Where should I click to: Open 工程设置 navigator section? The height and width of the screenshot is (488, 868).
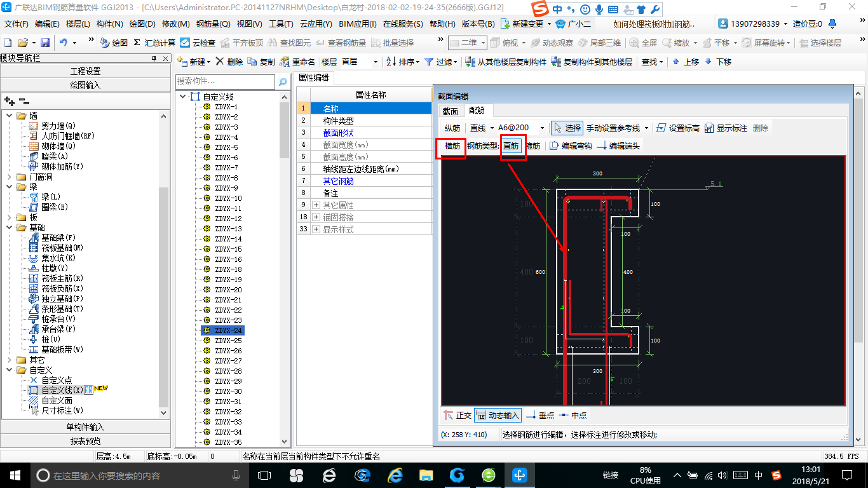click(86, 71)
